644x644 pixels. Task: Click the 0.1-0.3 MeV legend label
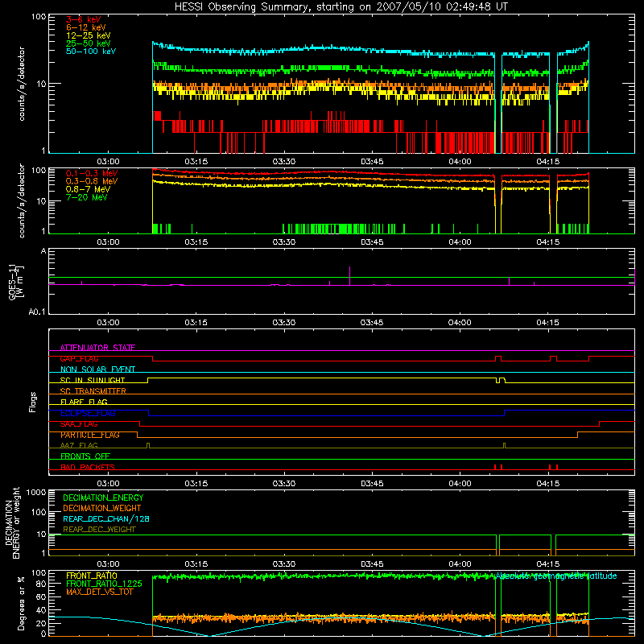click(x=92, y=173)
